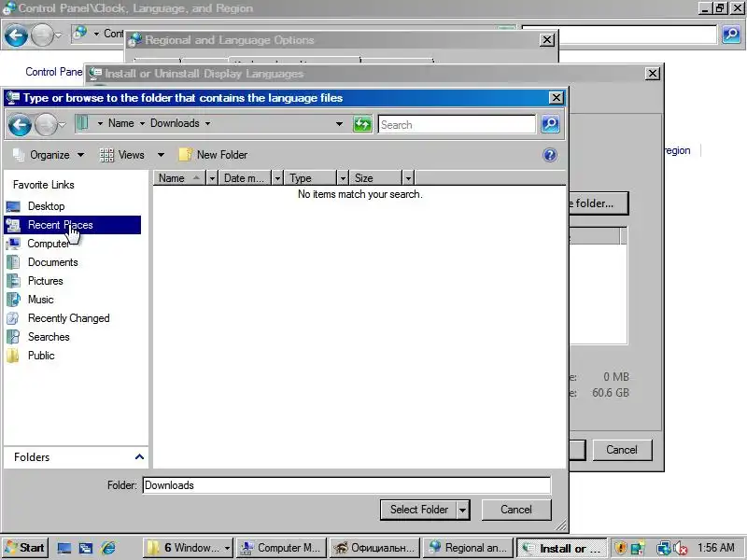Click the Pictures icon in Favorite Links
This screenshot has height=560, width=747.
click(x=13, y=281)
